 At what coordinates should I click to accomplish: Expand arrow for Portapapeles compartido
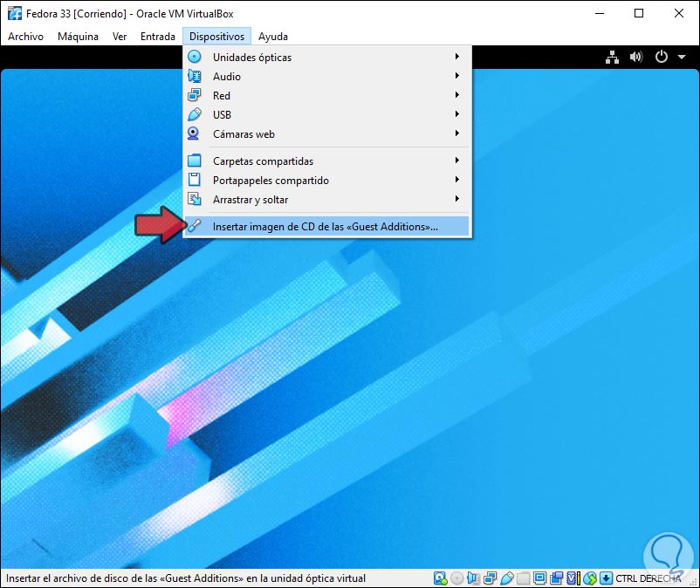[x=457, y=179]
